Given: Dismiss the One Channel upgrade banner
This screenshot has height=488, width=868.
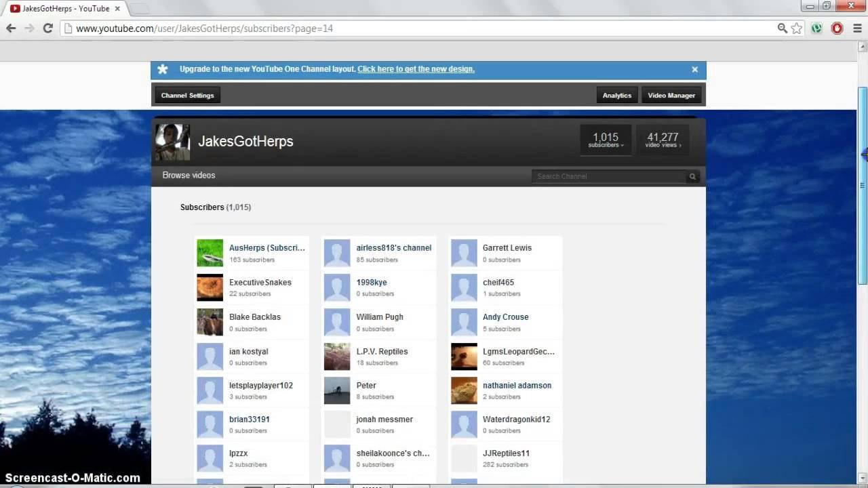Looking at the screenshot, I should pos(694,69).
